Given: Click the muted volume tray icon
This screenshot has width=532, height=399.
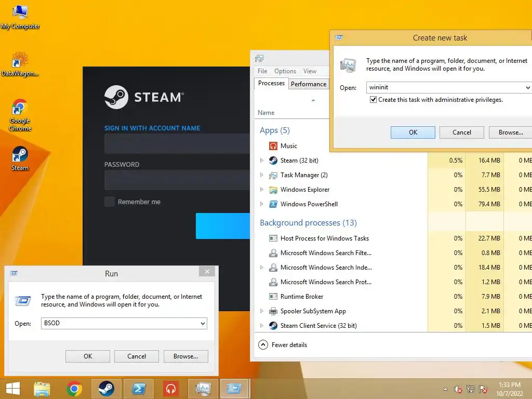Looking at the screenshot, I should tap(458, 389).
